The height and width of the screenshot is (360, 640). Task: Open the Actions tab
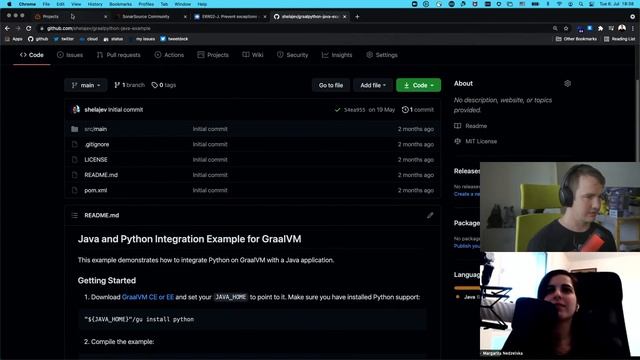tap(169, 55)
